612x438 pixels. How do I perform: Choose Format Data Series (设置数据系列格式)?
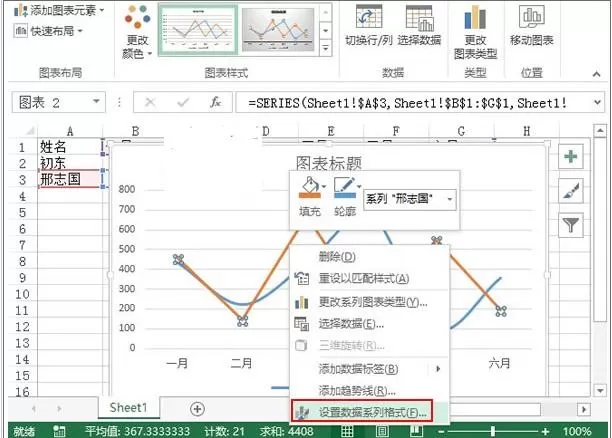362,411
